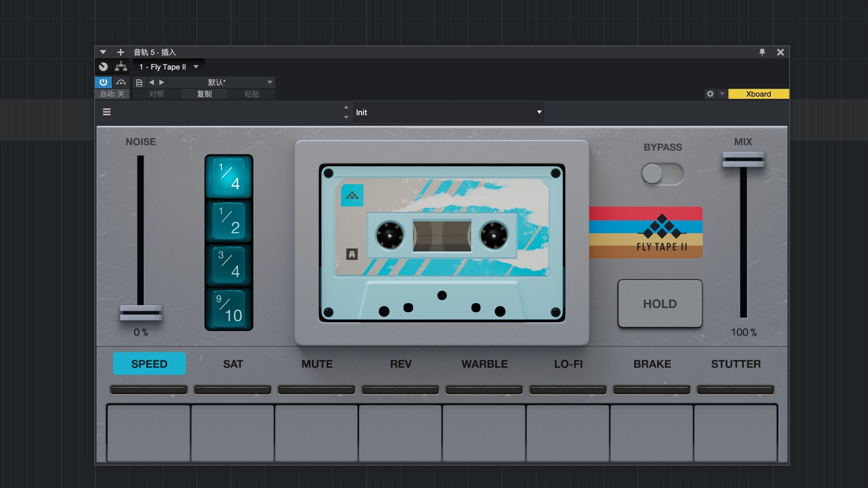Toggle the BYPASS switch
Viewport: 868px width, 488px height.
662,174
